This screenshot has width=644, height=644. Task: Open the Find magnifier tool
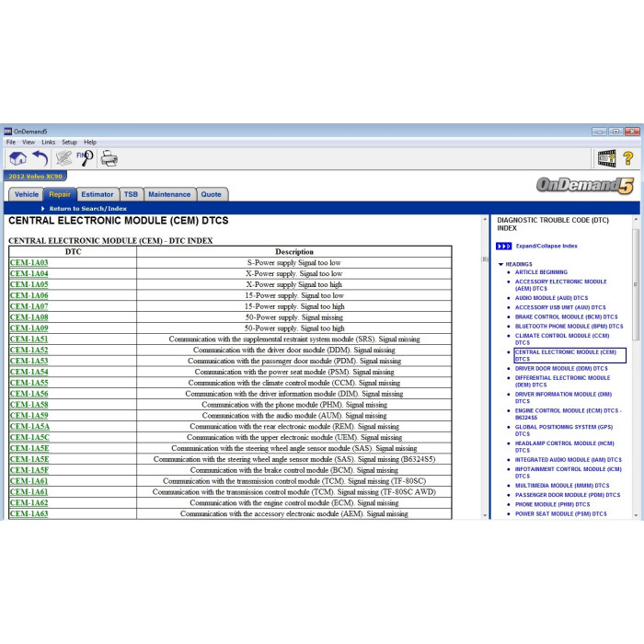pos(85,158)
